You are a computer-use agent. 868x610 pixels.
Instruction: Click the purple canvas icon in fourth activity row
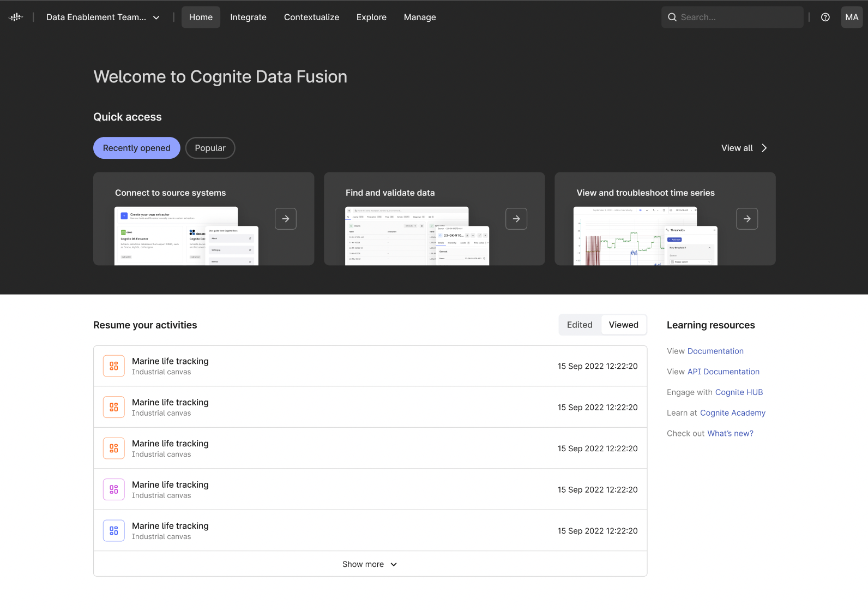[x=114, y=489]
